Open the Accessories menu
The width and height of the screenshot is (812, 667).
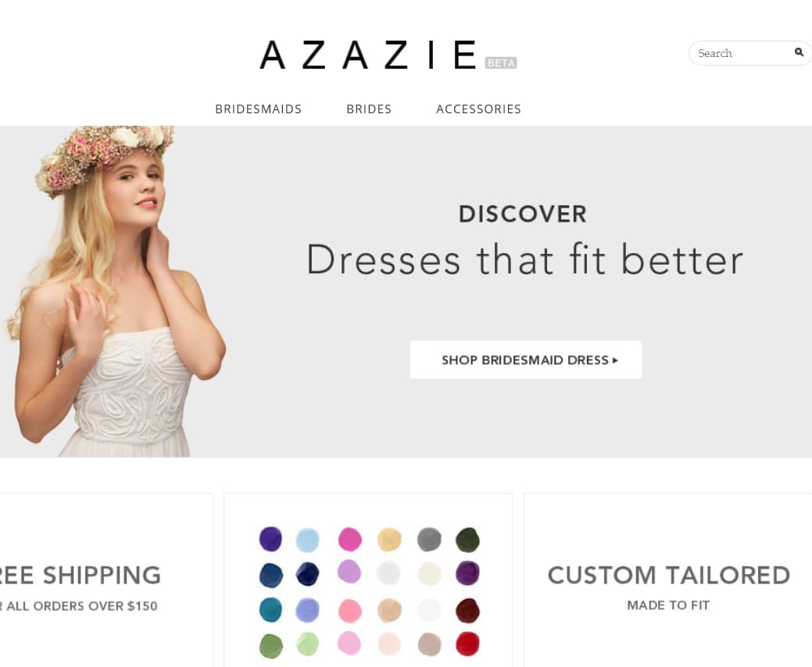[x=478, y=109]
